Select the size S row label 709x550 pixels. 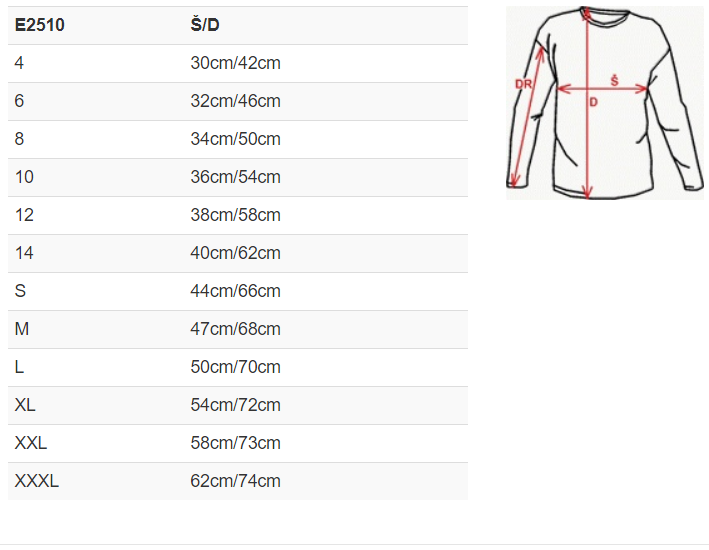click(x=21, y=291)
